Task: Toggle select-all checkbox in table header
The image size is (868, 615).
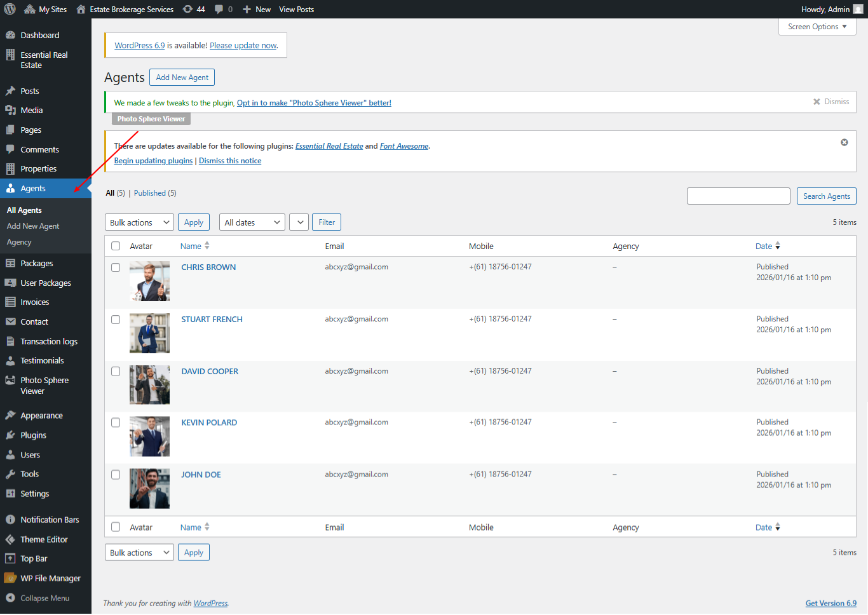Action: (116, 246)
